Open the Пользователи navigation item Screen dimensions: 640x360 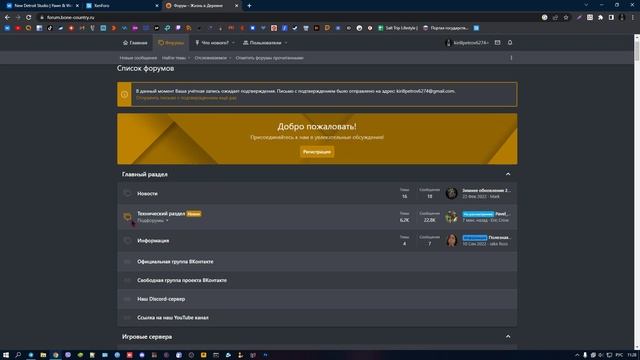click(262, 43)
